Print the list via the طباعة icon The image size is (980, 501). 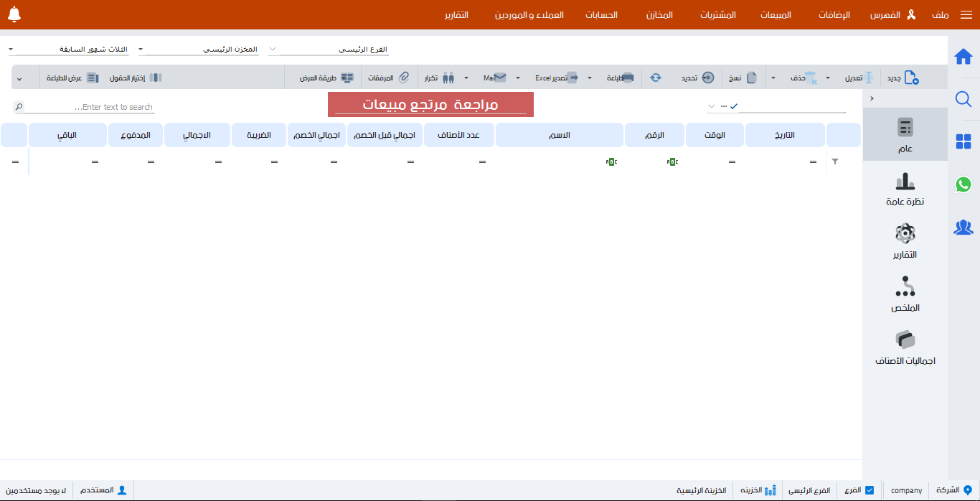click(x=627, y=78)
